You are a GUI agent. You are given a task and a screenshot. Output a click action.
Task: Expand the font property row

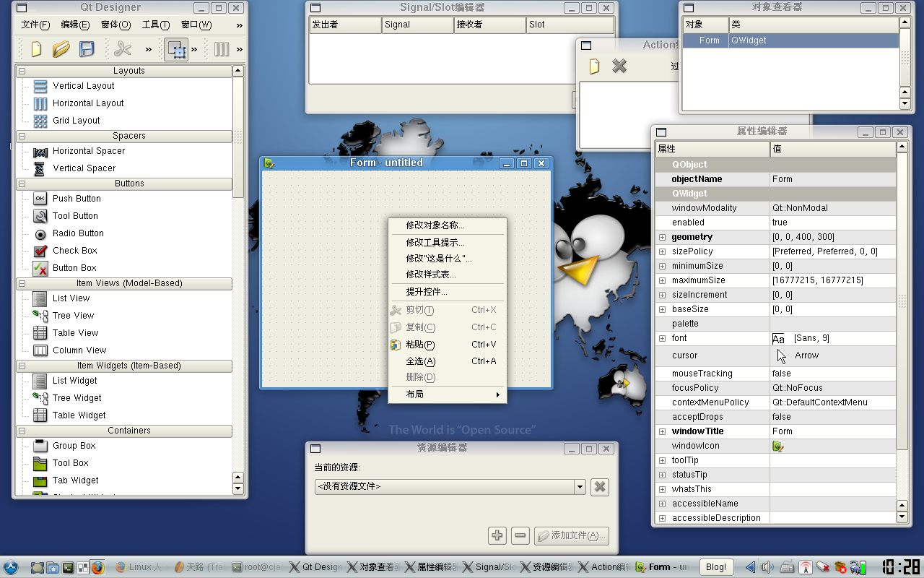click(662, 338)
